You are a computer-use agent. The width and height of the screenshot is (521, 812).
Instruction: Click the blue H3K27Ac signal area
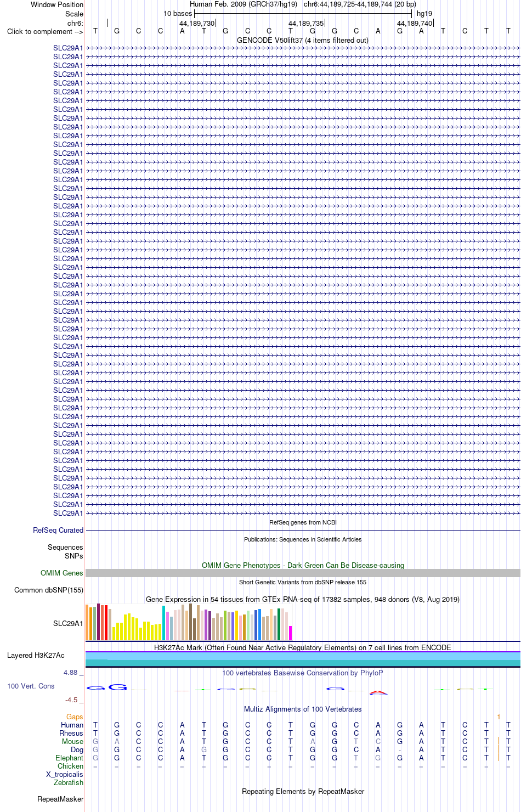303,659
